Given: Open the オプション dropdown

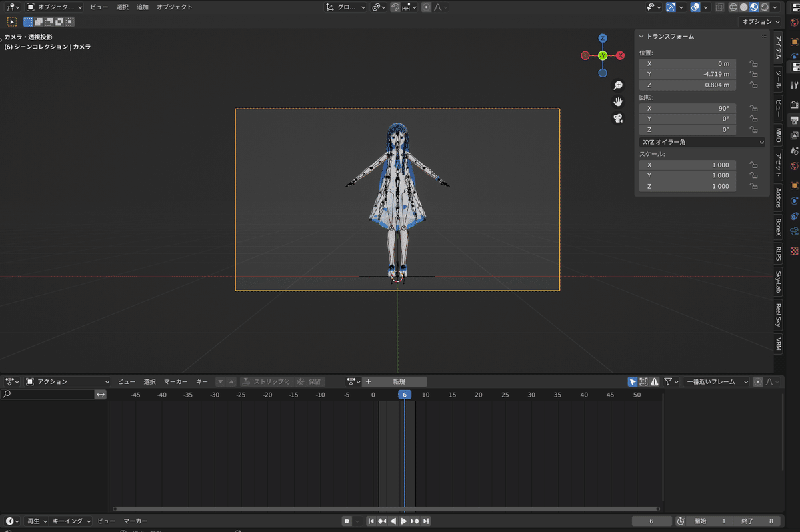Looking at the screenshot, I should point(760,21).
